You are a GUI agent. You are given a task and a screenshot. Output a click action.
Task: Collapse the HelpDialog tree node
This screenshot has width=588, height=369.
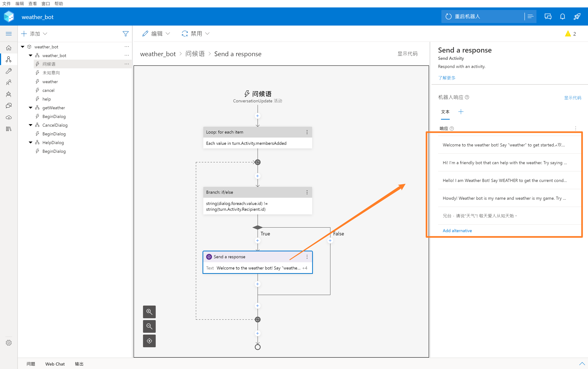(x=30, y=142)
